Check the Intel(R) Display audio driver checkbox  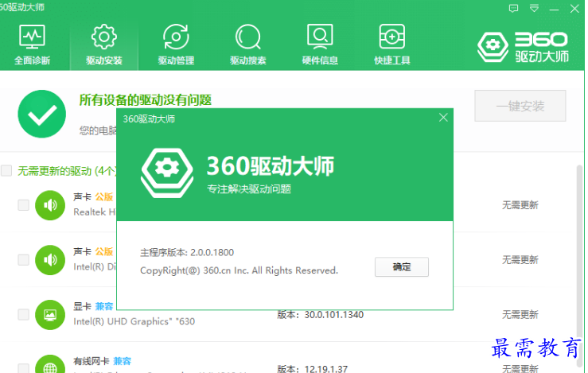24,260
